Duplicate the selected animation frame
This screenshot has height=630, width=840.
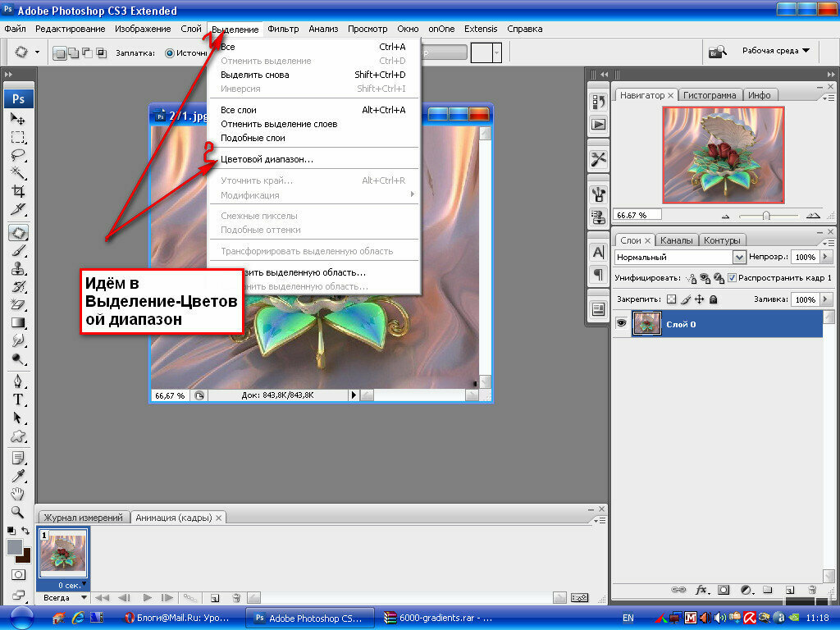click(x=215, y=597)
